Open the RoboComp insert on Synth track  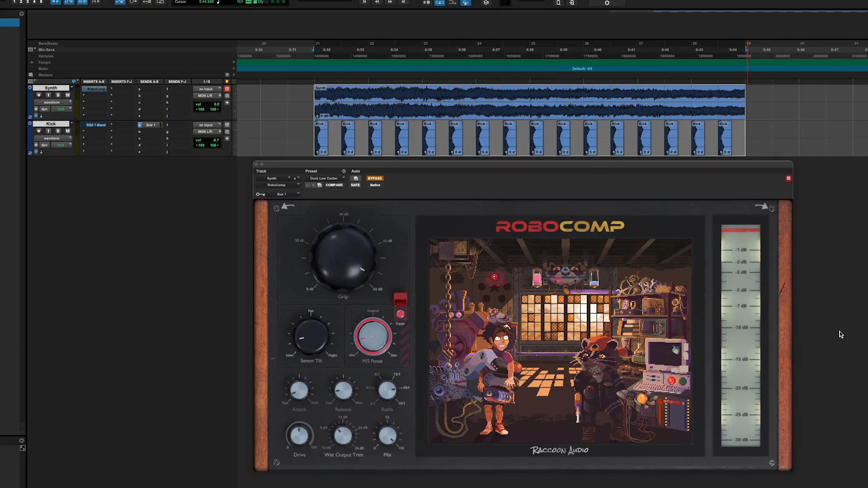94,89
